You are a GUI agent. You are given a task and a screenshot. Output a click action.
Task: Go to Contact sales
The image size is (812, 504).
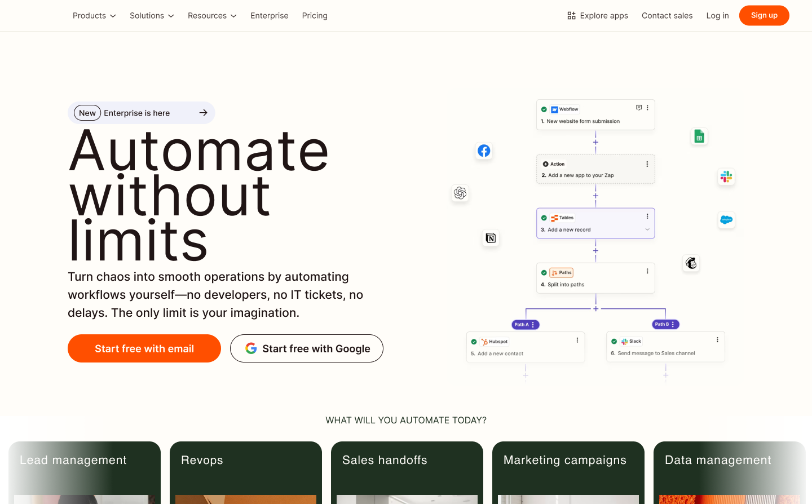667,16
